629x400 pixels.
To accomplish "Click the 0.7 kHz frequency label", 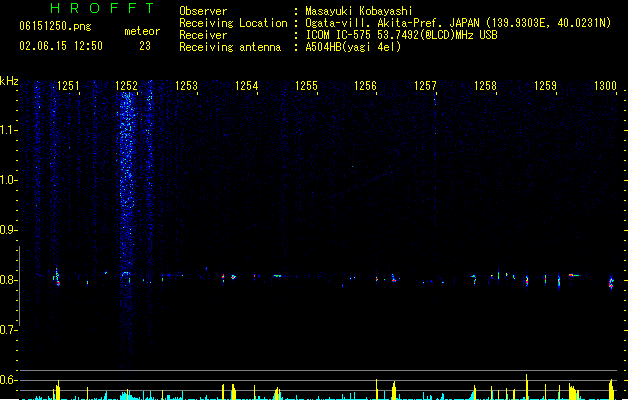I will (x=9, y=330).
